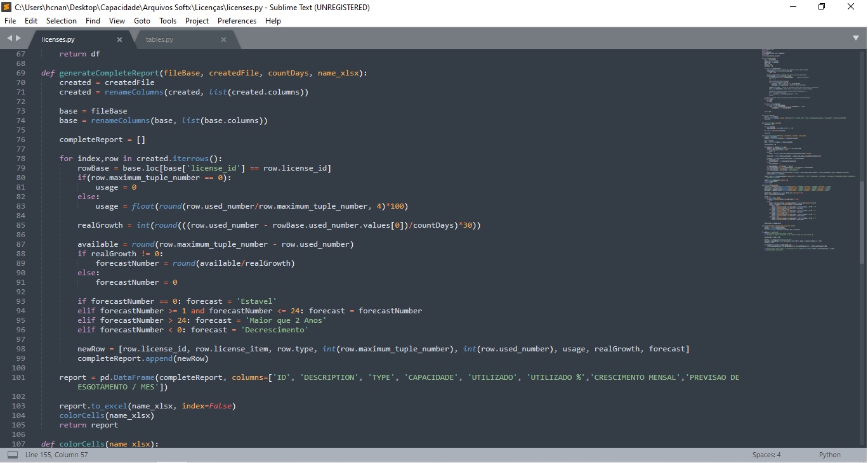Open the Spaces: 4 indentation menu
This screenshot has height=463, width=868.
point(766,455)
